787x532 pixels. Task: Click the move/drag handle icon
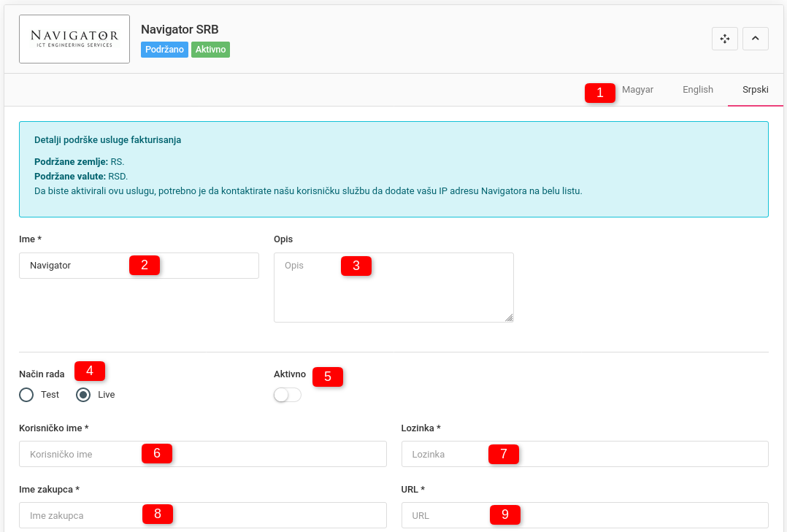coord(725,39)
